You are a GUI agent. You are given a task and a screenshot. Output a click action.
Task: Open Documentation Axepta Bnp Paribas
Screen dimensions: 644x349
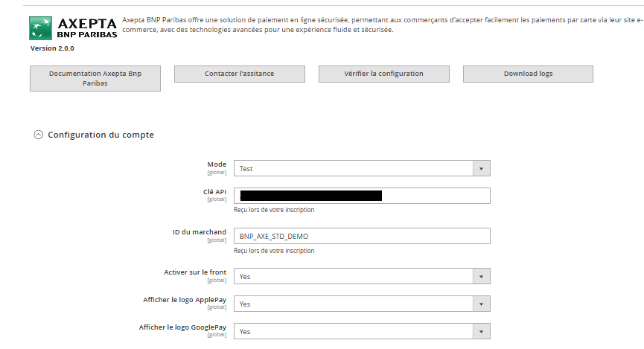[95, 78]
